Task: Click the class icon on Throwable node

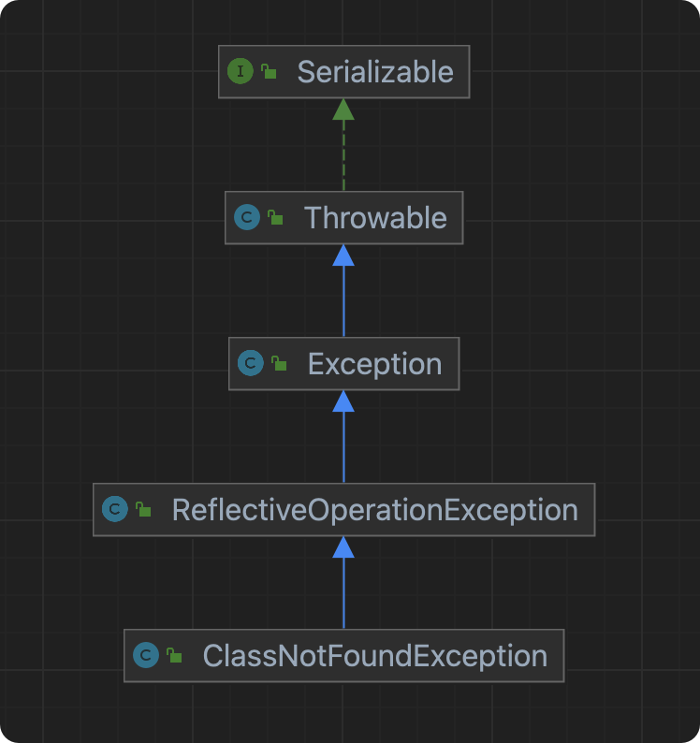Action: (247, 217)
